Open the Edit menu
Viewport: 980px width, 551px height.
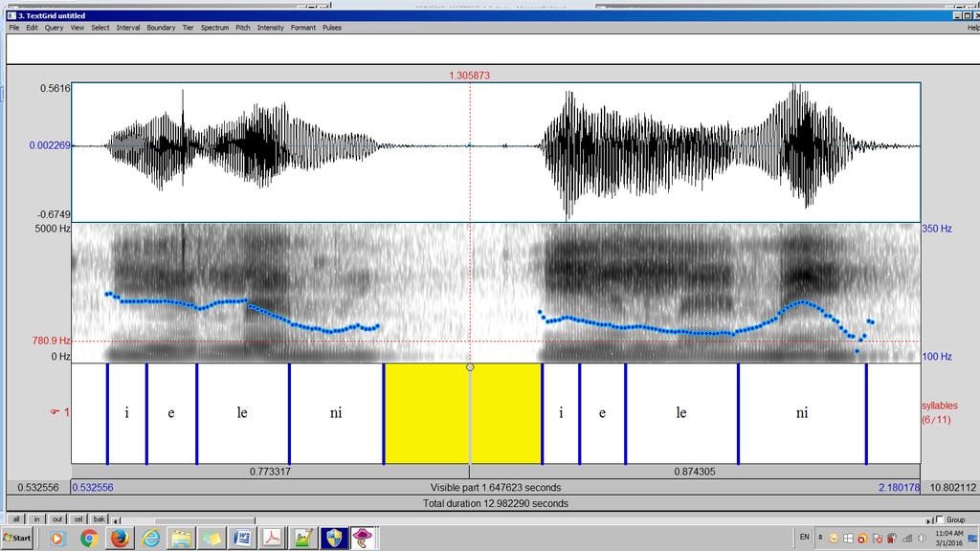coord(32,28)
